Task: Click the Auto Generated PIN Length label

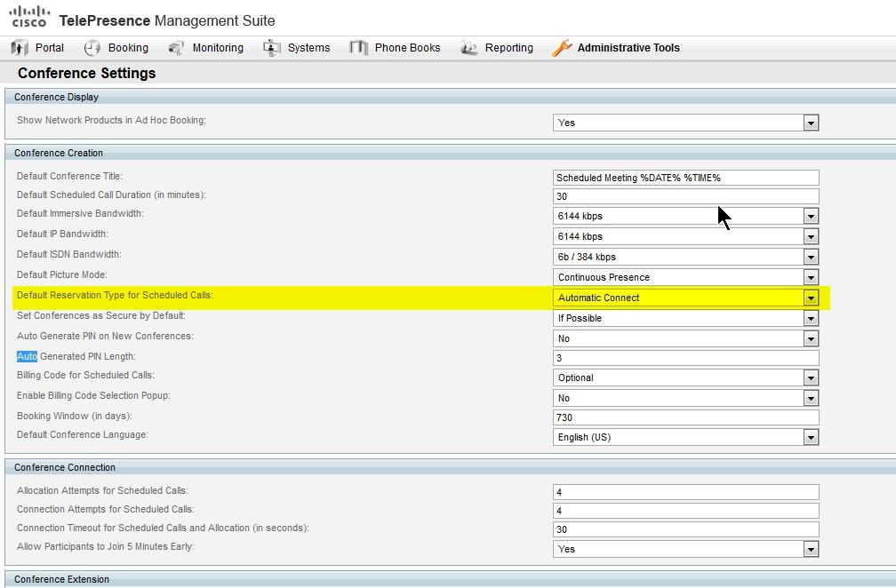Action: click(x=76, y=356)
